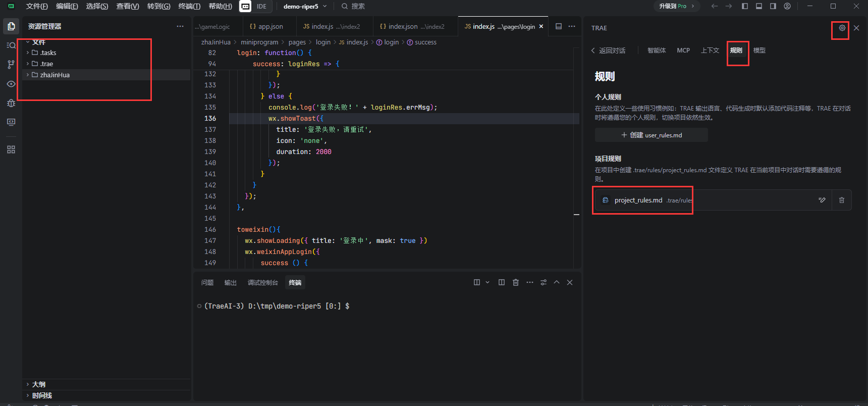Image resolution: width=868 pixels, height=406 pixels.
Task: Open Source Control view in activity bar
Action: point(11,65)
